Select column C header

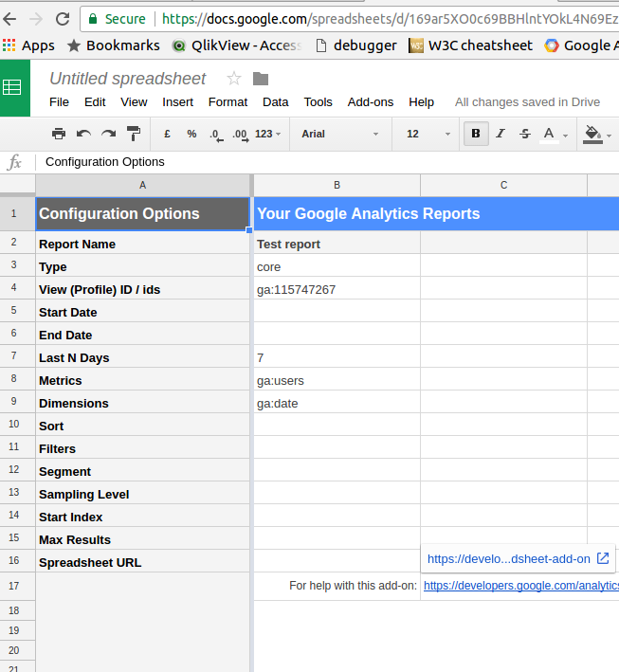pos(503,185)
